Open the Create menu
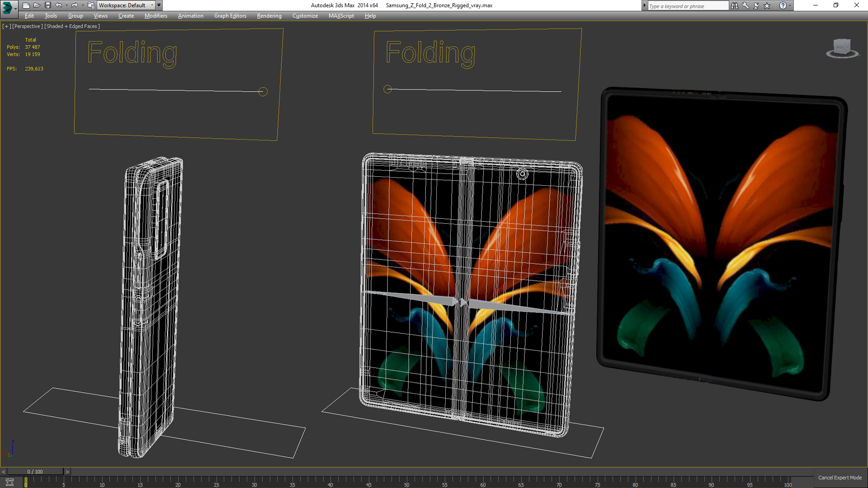The image size is (868, 488). point(126,16)
